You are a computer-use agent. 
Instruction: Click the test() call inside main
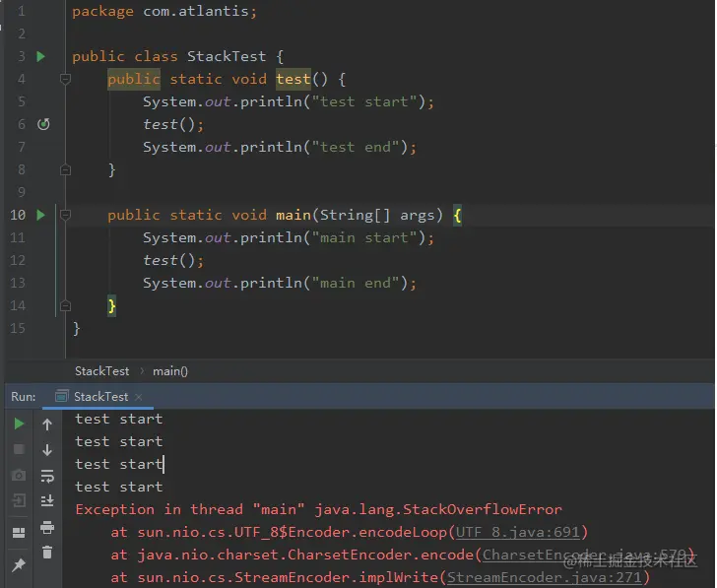coord(173,260)
